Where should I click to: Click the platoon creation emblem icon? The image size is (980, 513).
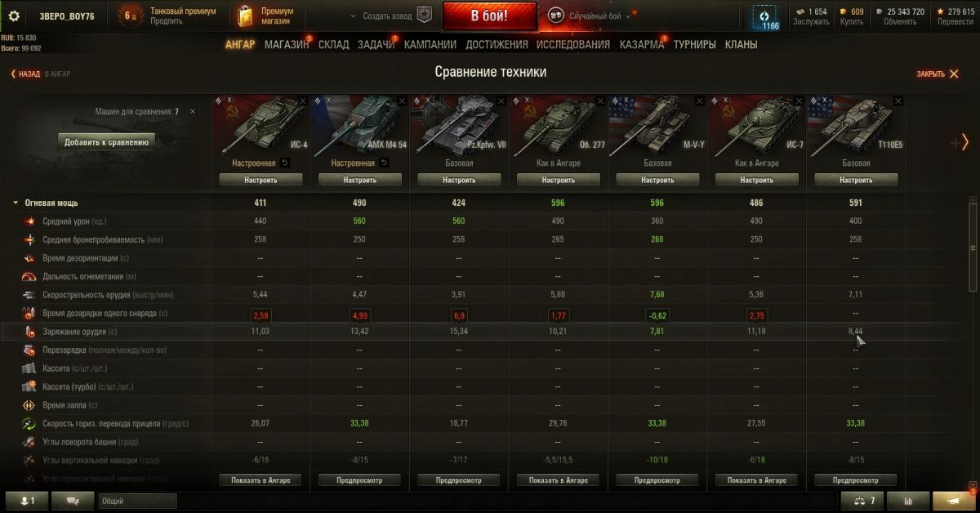[424, 16]
